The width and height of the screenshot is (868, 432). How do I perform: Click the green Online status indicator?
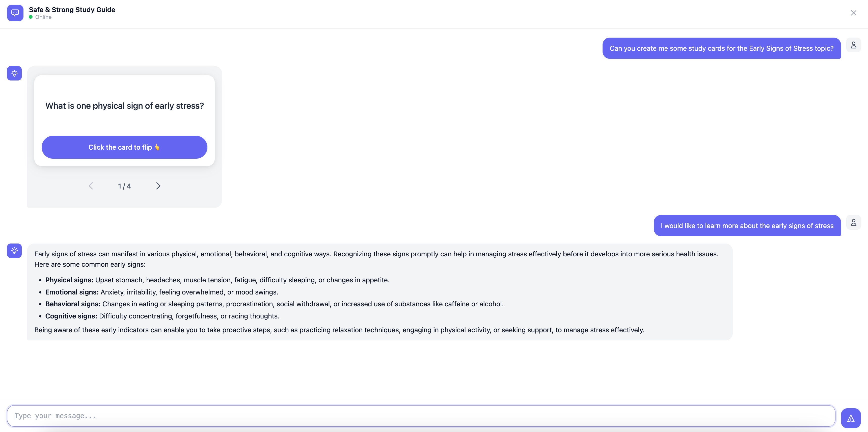tap(31, 17)
